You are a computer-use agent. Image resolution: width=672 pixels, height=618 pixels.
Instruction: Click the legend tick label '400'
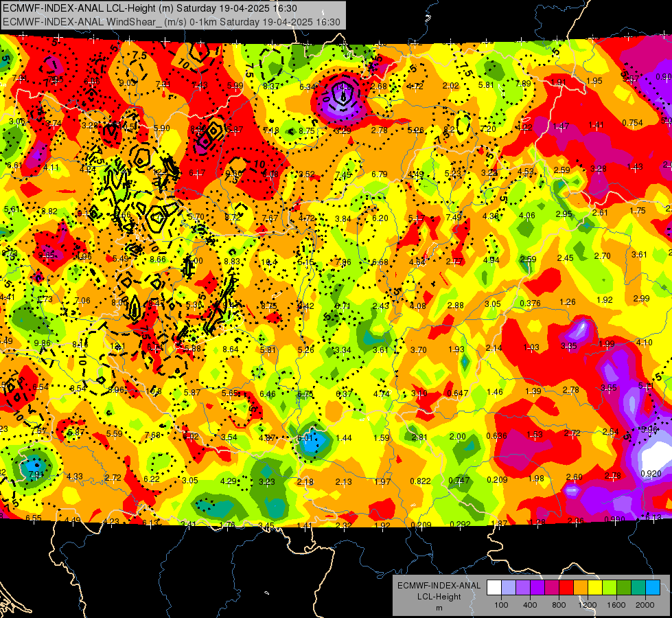click(530, 605)
